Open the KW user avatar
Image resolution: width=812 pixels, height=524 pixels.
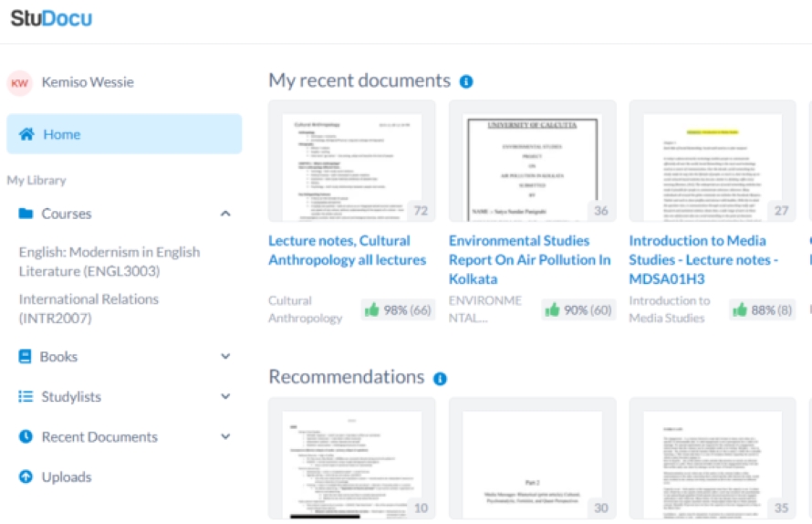point(20,83)
